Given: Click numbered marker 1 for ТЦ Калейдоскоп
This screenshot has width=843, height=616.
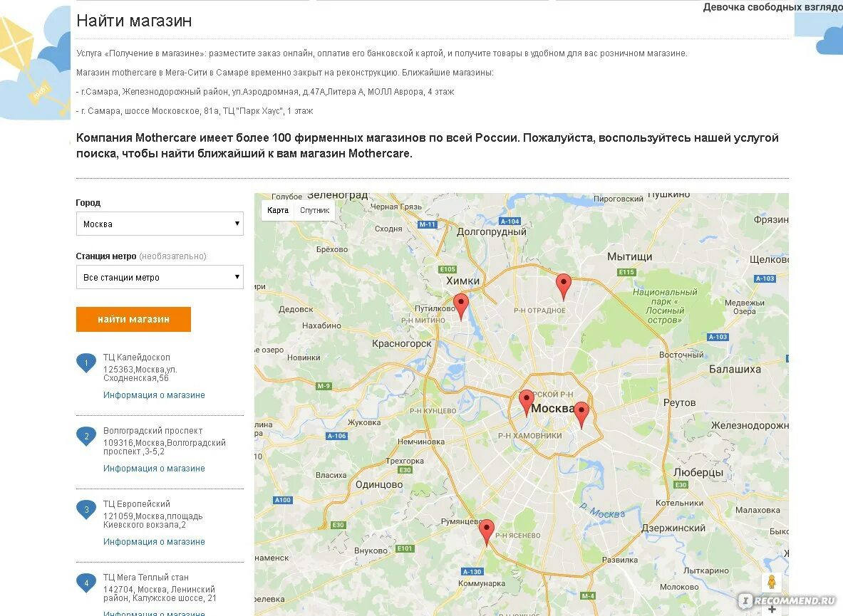Looking at the screenshot, I should tap(86, 364).
